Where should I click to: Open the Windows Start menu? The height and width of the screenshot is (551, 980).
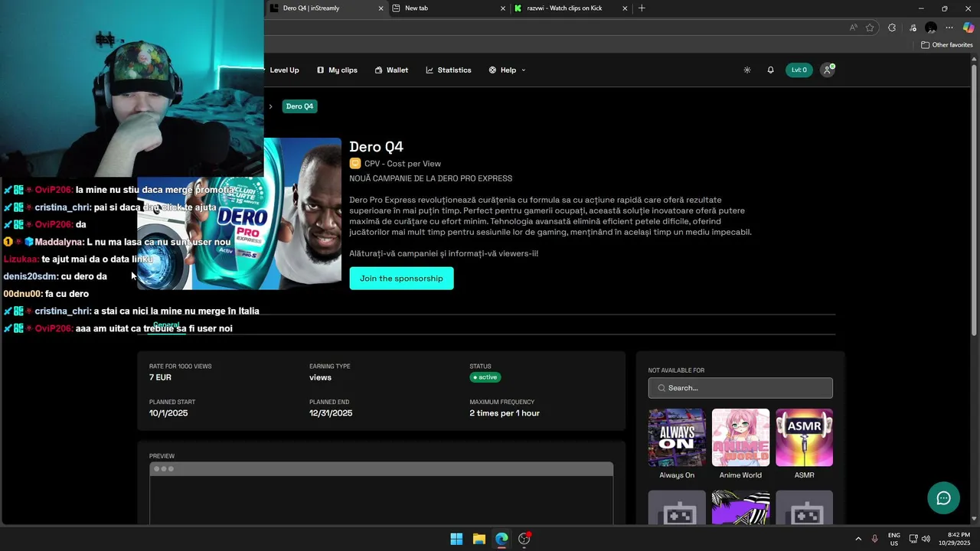point(456,539)
